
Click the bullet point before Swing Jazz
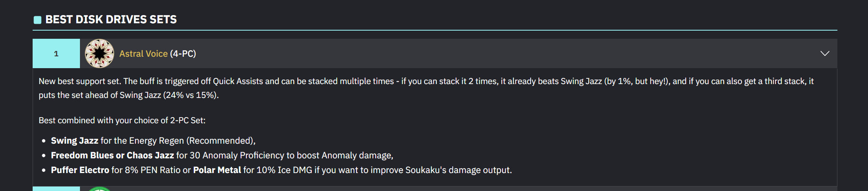click(x=44, y=141)
